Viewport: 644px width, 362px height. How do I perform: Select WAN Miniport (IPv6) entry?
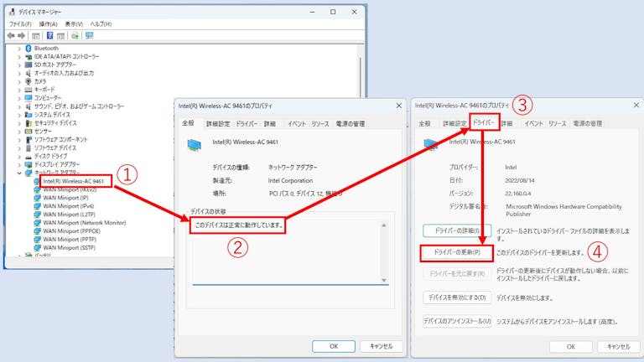click(68, 206)
